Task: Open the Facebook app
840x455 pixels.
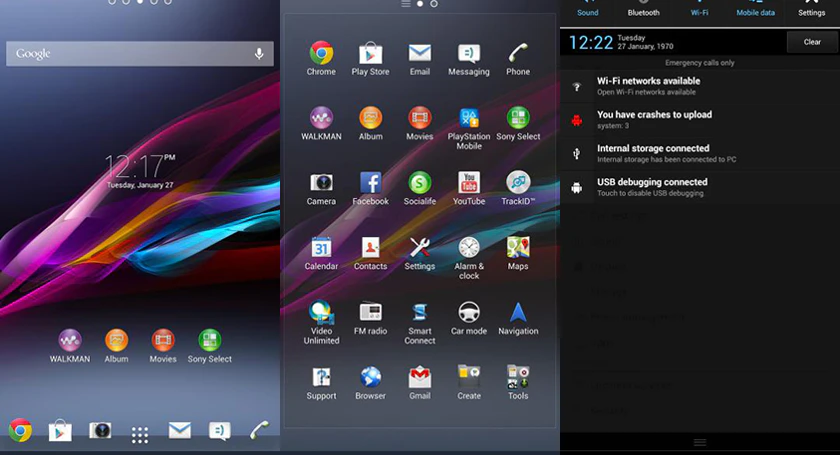Action: coord(370,188)
